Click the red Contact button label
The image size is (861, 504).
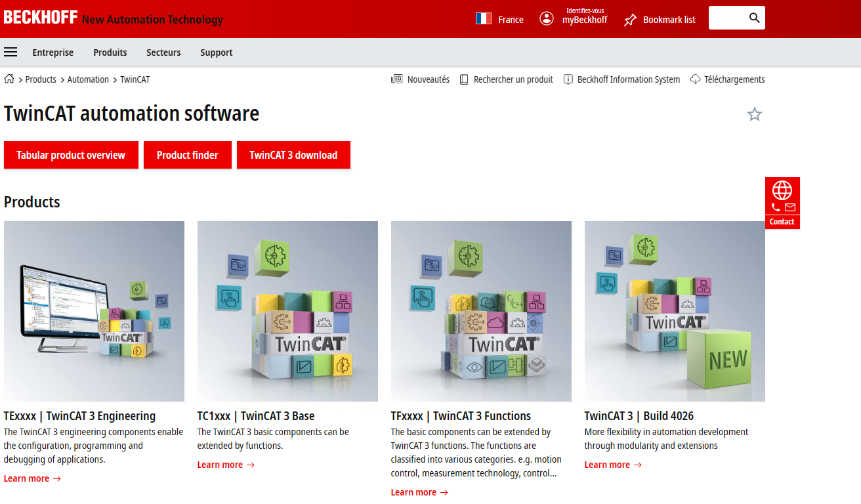[x=782, y=222]
